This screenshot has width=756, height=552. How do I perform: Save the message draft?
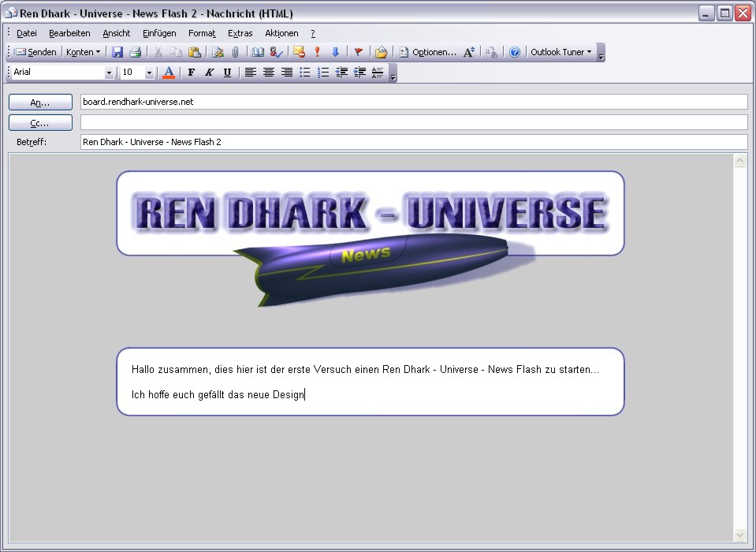coord(117,52)
